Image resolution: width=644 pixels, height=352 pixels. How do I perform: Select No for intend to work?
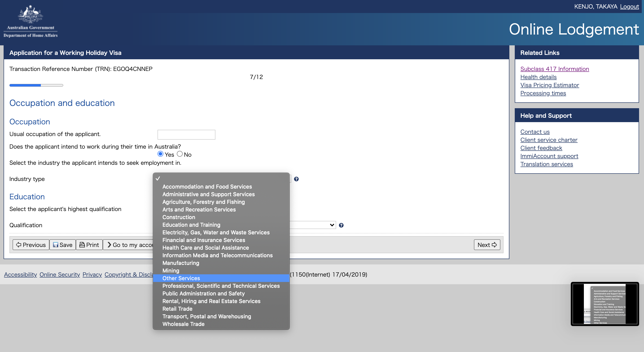pyautogui.click(x=180, y=154)
